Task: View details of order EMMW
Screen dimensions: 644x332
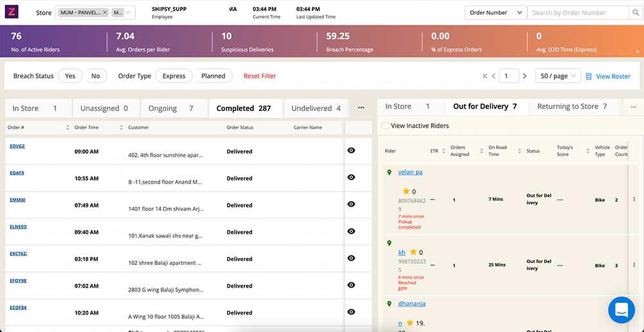Action: 351,204
